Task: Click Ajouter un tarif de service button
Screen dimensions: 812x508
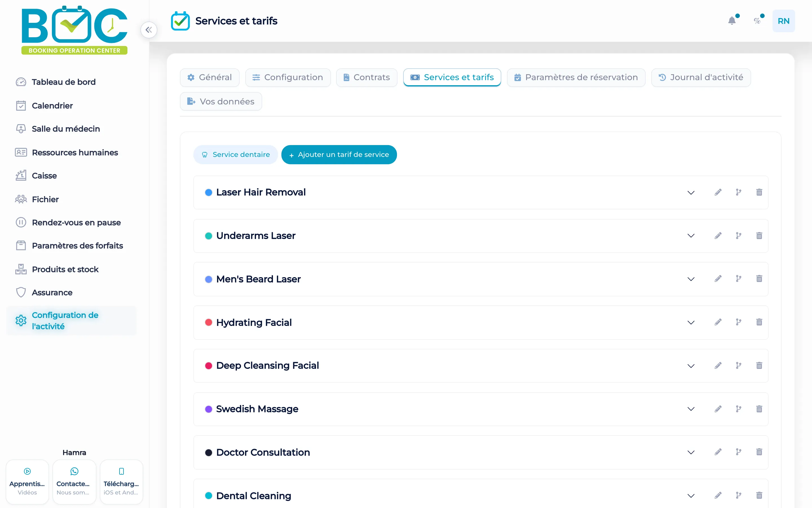Action: click(x=339, y=155)
